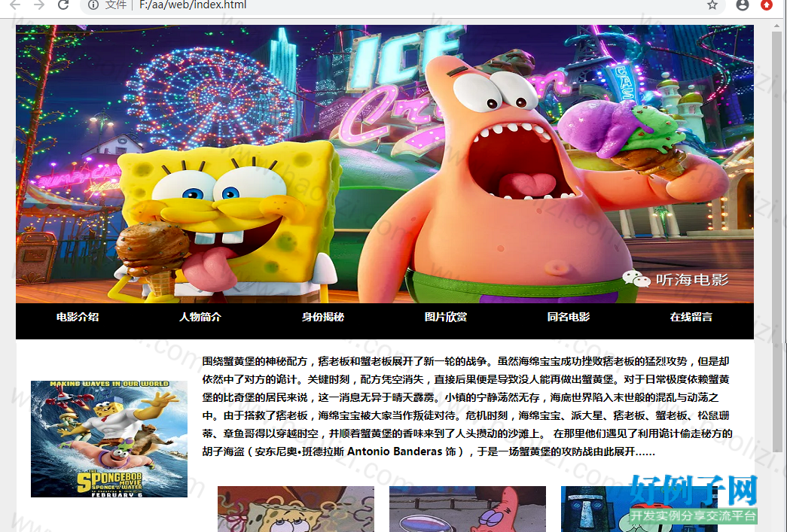Open the 电影介绍 navigation item
The image size is (787, 532).
click(78, 317)
